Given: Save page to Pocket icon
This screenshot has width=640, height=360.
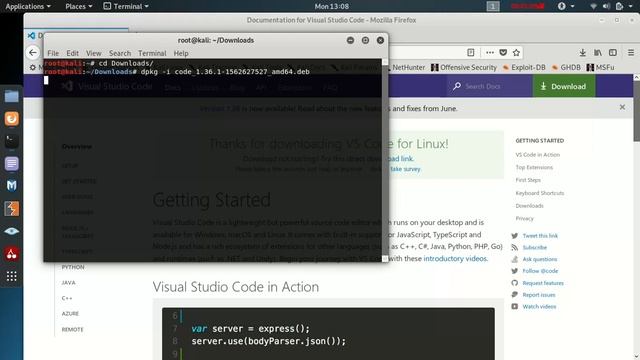Looking at the screenshot, I should [x=503, y=52].
